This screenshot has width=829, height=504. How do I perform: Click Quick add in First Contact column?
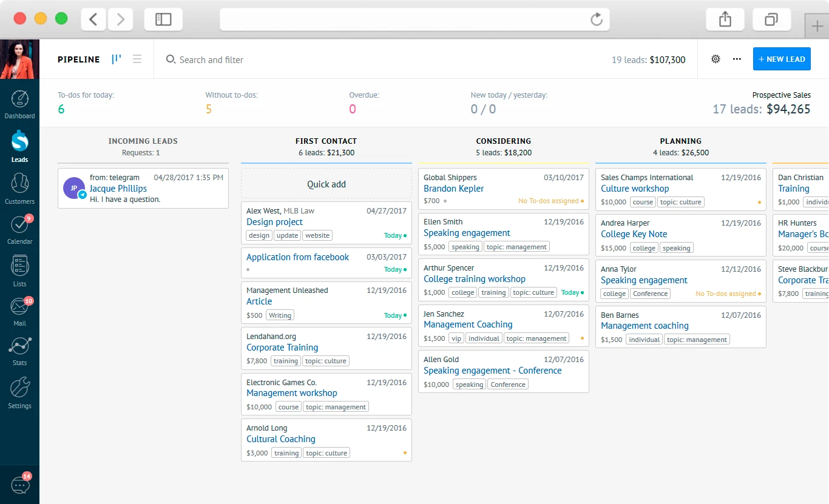point(326,184)
